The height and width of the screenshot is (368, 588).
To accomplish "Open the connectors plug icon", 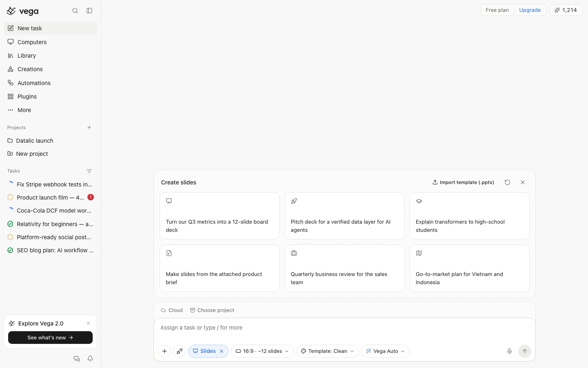I will [180, 351].
